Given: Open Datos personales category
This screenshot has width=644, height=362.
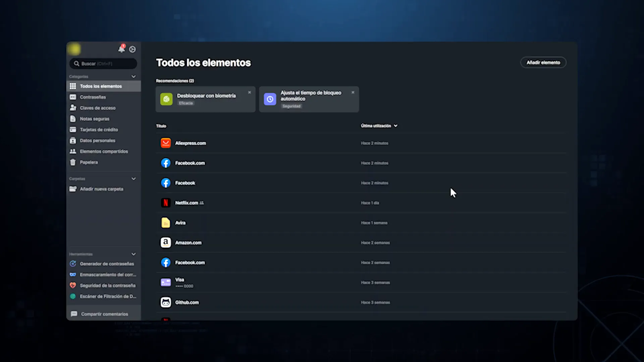Looking at the screenshot, I should [104, 140].
